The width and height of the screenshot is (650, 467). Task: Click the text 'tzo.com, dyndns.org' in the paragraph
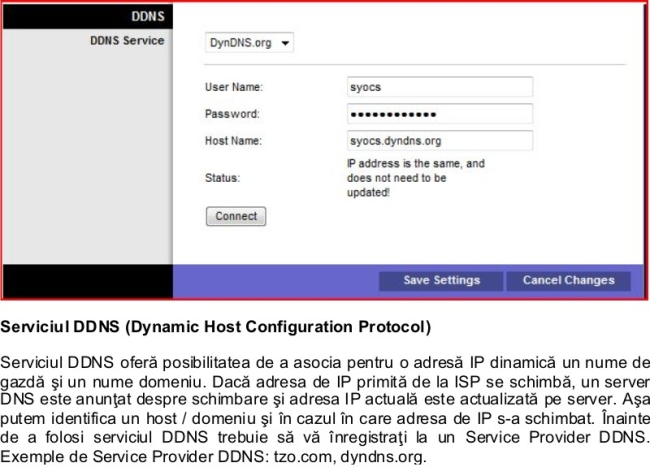coord(350,457)
